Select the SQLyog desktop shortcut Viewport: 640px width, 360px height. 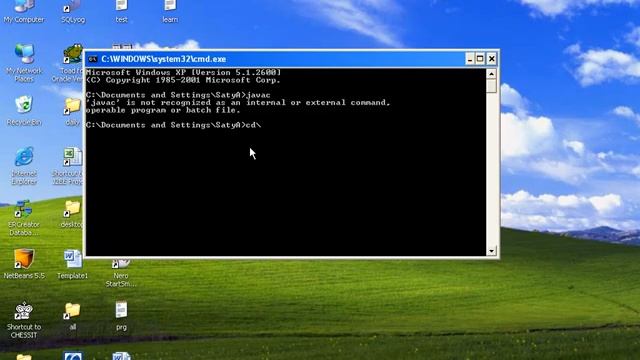(x=73, y=11)
